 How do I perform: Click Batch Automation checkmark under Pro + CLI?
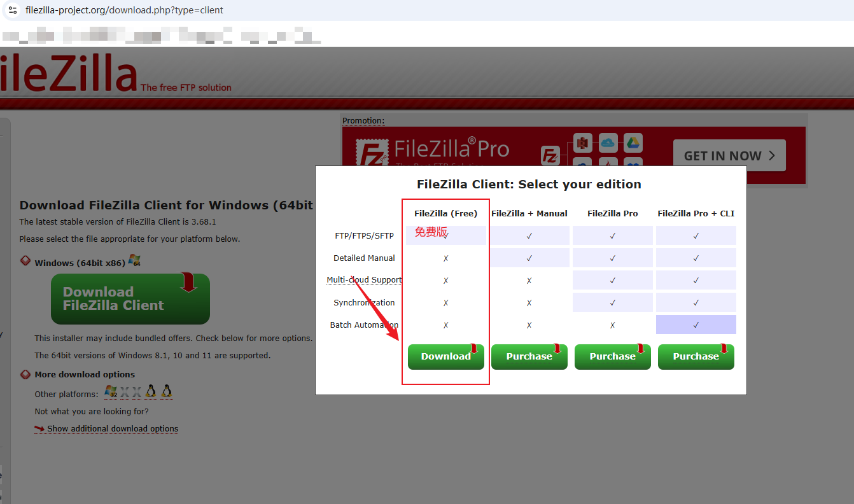click(696, 325)
